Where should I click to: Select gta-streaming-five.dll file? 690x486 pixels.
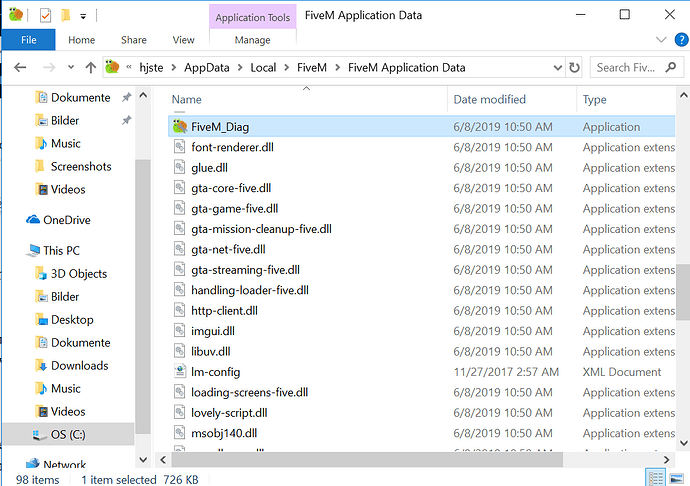422,270
